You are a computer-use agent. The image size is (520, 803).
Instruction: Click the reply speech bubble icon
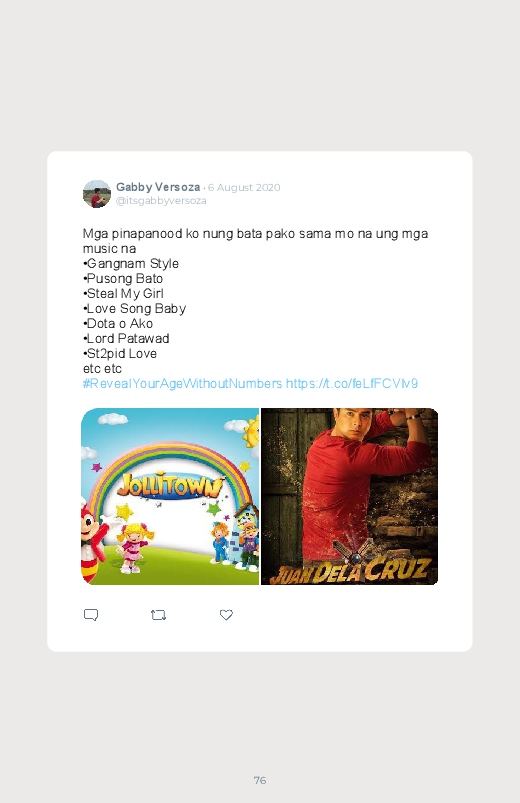point(91,615)
